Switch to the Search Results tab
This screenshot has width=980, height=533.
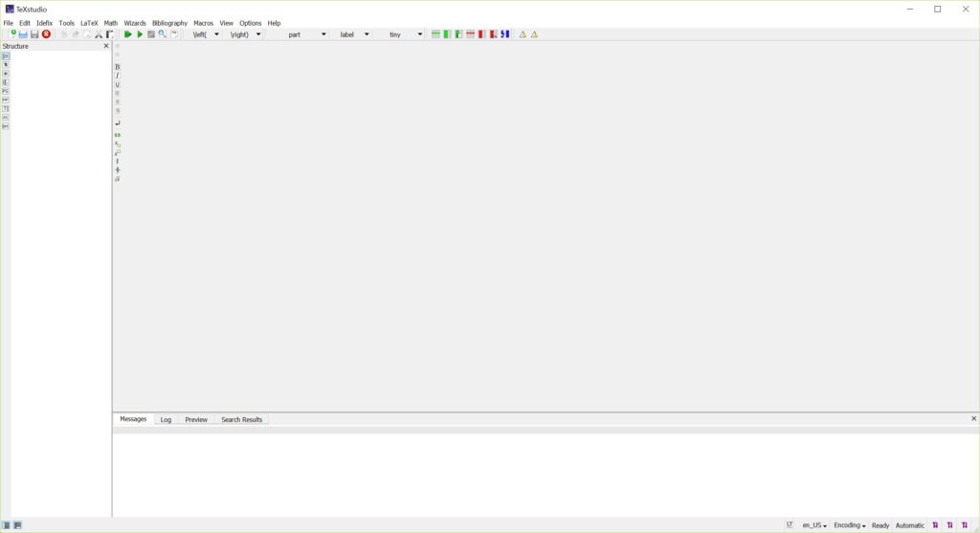coord(241,420)
